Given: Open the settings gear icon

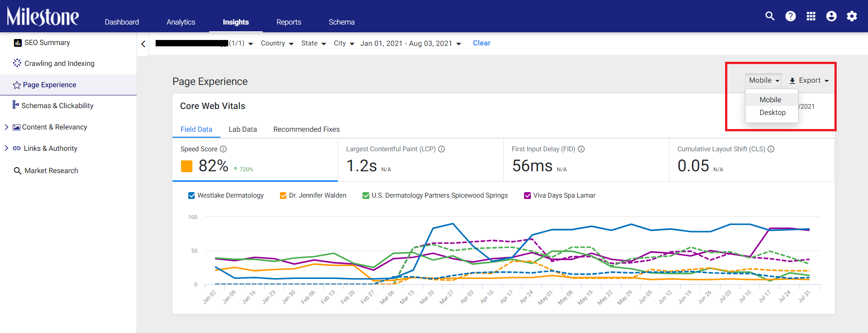Looking at the screenshot, I should 852,16.
